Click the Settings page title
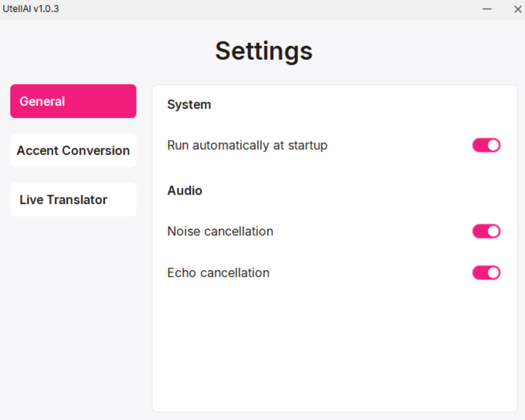The width and height of the screenshot is (525, 420). pyautogui.click(x=264, y=51)
